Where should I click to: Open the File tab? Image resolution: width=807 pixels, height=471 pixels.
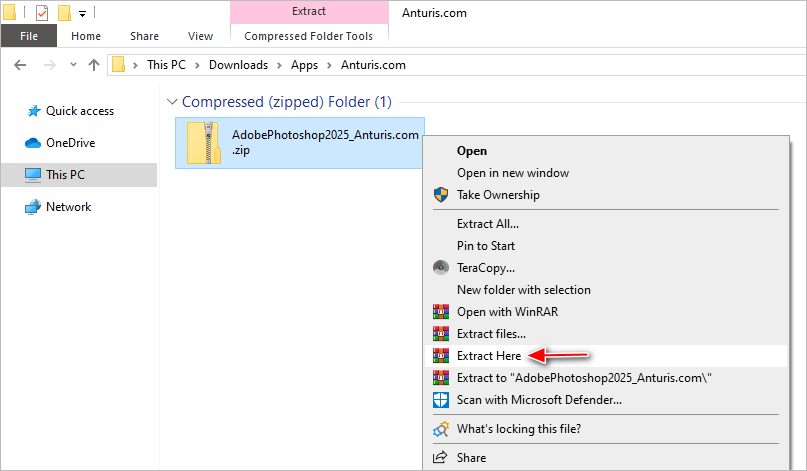29,36
